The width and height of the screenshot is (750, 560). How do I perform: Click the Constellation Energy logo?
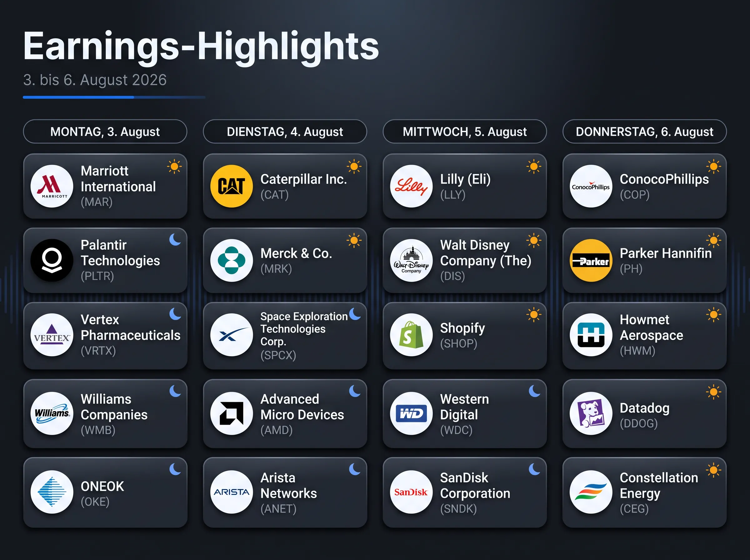coord(591,492)
